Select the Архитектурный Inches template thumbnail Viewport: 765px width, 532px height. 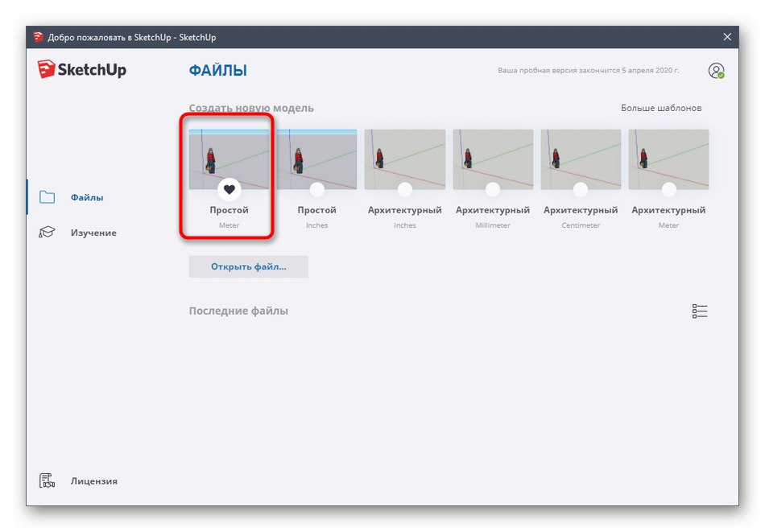point(405,159)
